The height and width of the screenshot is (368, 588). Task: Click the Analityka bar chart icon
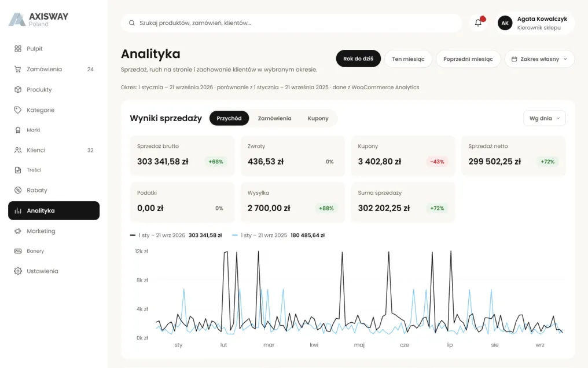point(17,211)
